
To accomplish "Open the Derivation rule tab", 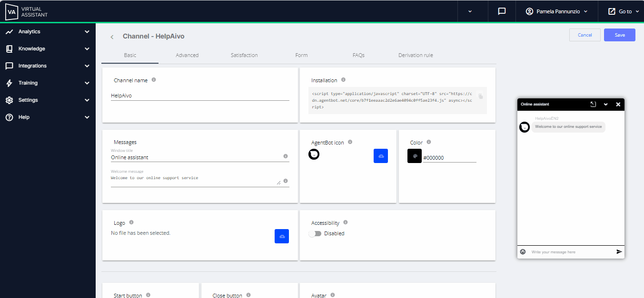I will pyautogui.click(x=416, y=55).
